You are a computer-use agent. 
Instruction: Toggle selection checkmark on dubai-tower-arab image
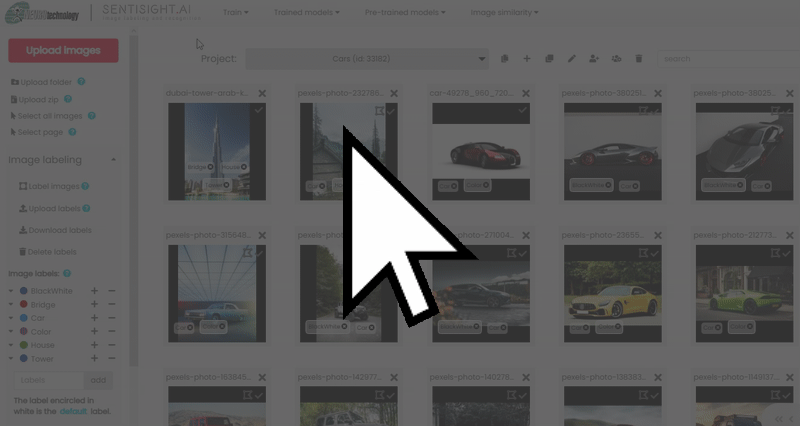point(259,110)
